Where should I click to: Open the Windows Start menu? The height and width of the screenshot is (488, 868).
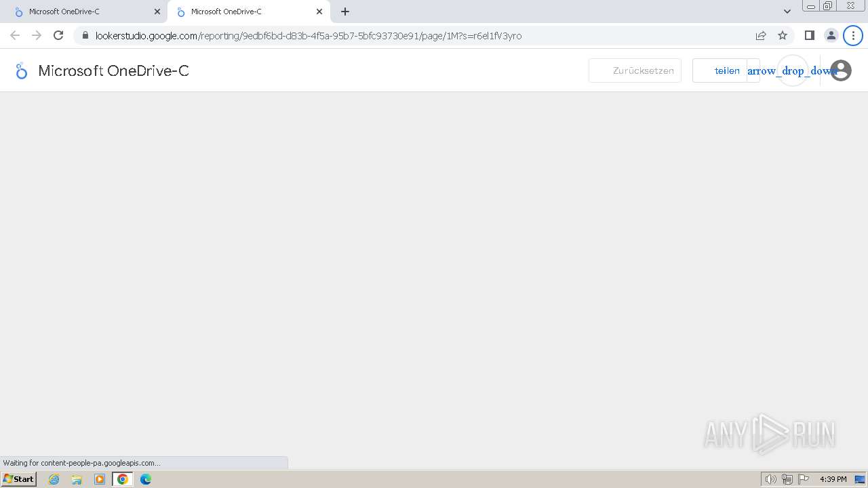tap(19, 479)
